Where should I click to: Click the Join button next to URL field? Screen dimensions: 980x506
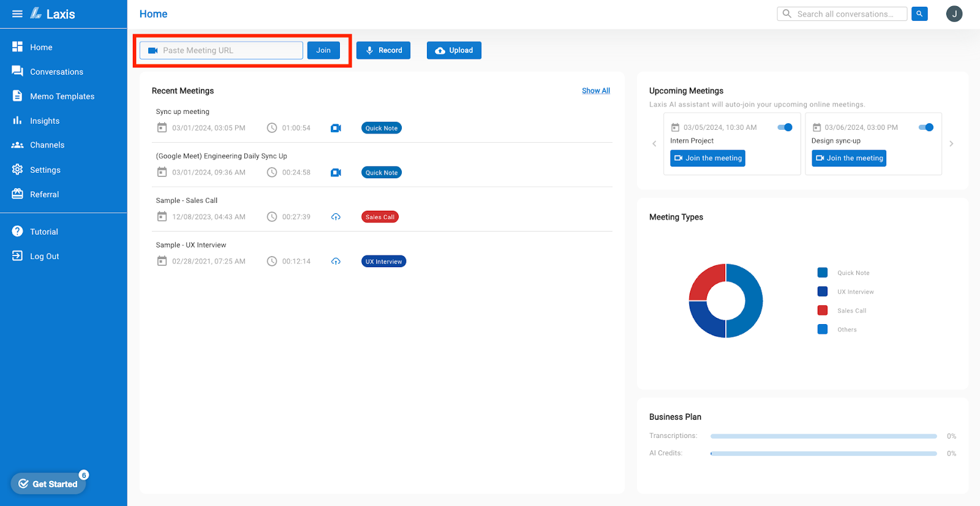click(323, 50)
